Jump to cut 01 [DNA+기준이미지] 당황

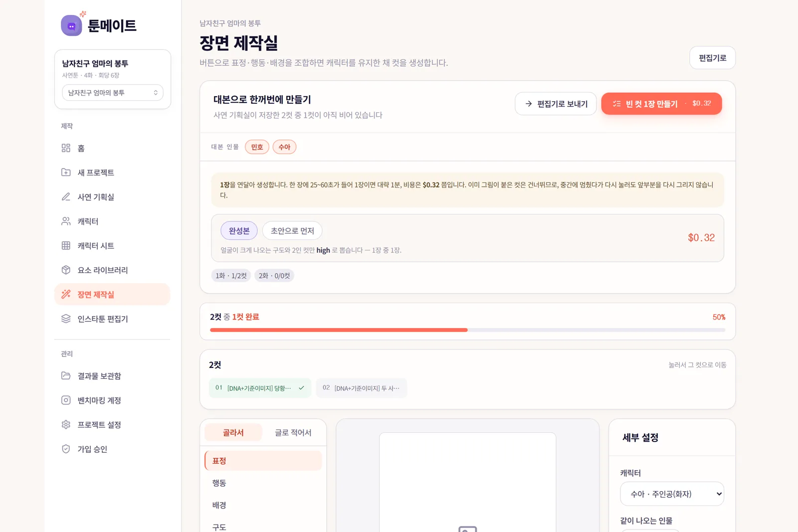260,388
